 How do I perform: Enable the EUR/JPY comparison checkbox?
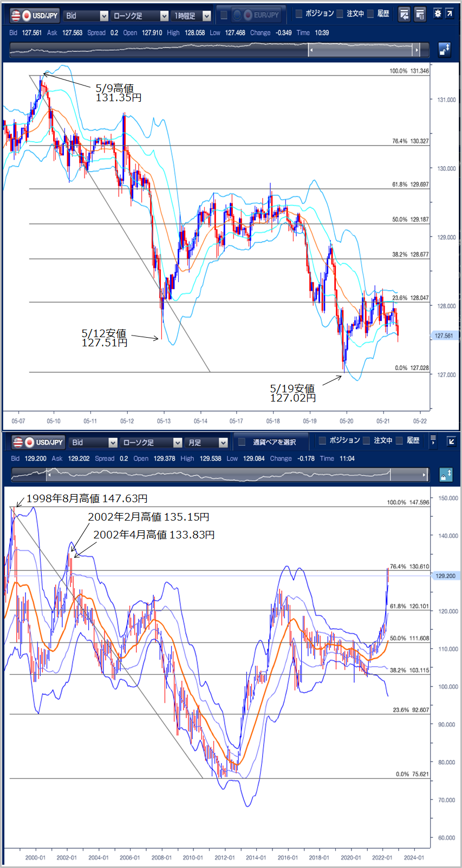[224, 15]
